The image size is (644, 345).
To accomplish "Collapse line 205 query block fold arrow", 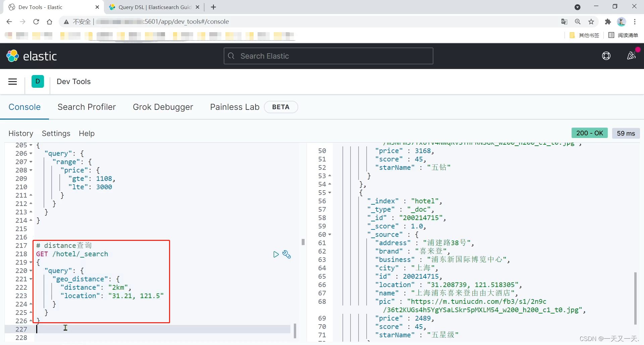I will point(31,145).
